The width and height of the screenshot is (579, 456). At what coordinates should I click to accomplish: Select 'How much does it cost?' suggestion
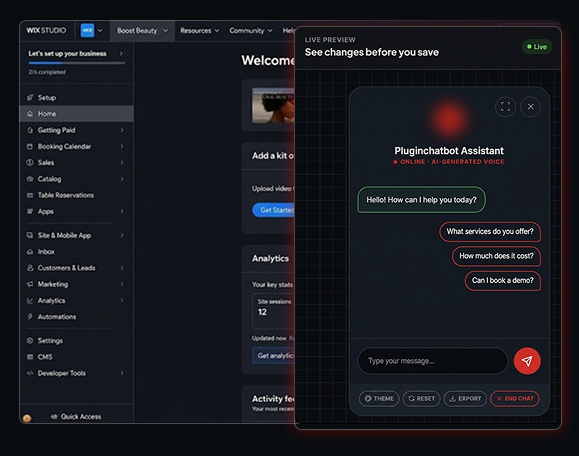(x=496, y=256)
